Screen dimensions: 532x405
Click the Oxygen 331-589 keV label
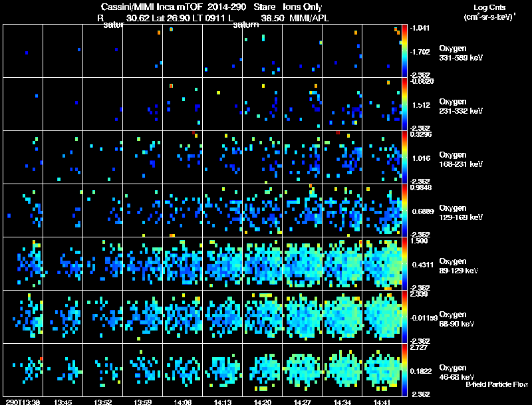pos(461,53)
